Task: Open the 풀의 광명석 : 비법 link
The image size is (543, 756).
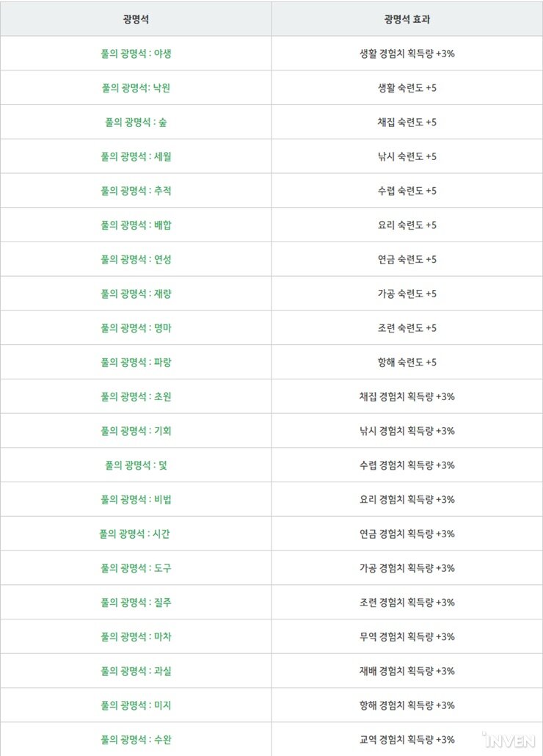Action: pyautogui.click(x=136, y=500)
